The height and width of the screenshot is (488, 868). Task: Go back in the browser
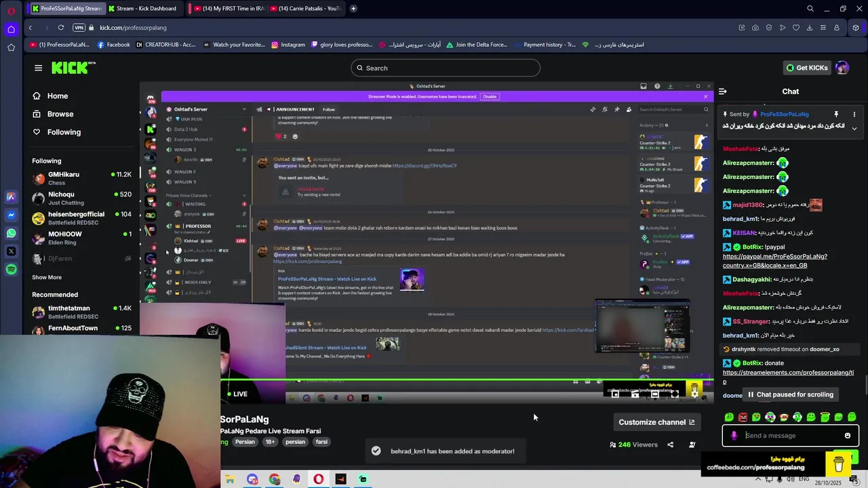[30, 28]
